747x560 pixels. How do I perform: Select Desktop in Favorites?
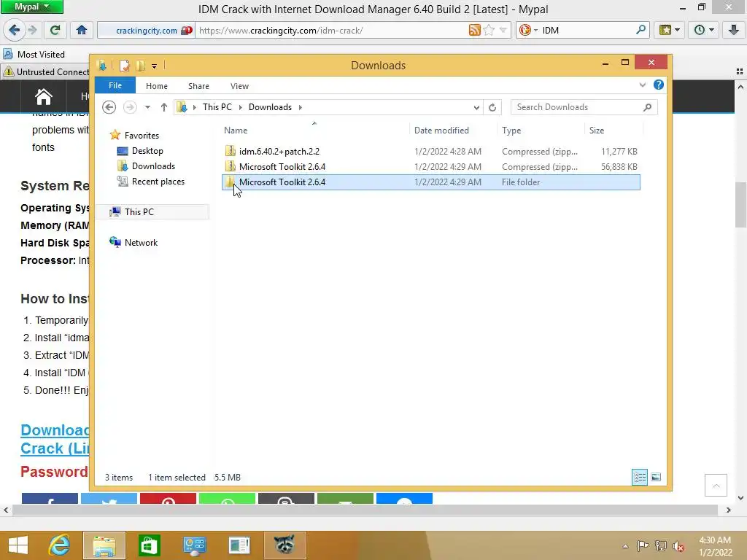click(147, 151)
